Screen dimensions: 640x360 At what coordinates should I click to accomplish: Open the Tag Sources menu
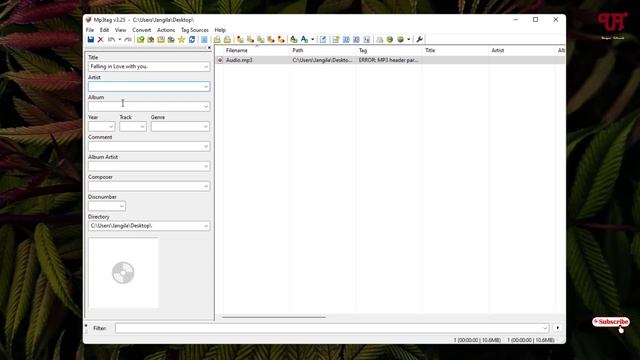[195, 30]
